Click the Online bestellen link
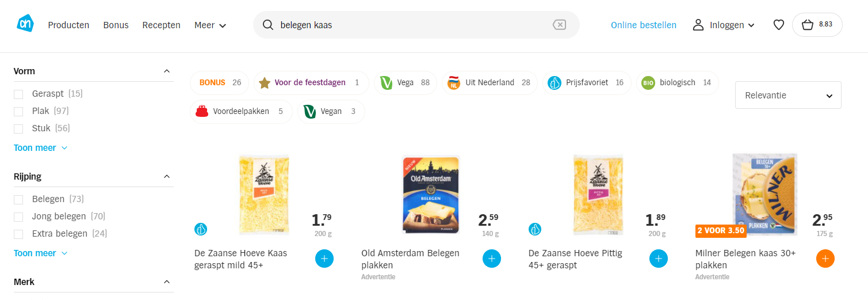Screen dimensions: 868x300 [644, 25]
